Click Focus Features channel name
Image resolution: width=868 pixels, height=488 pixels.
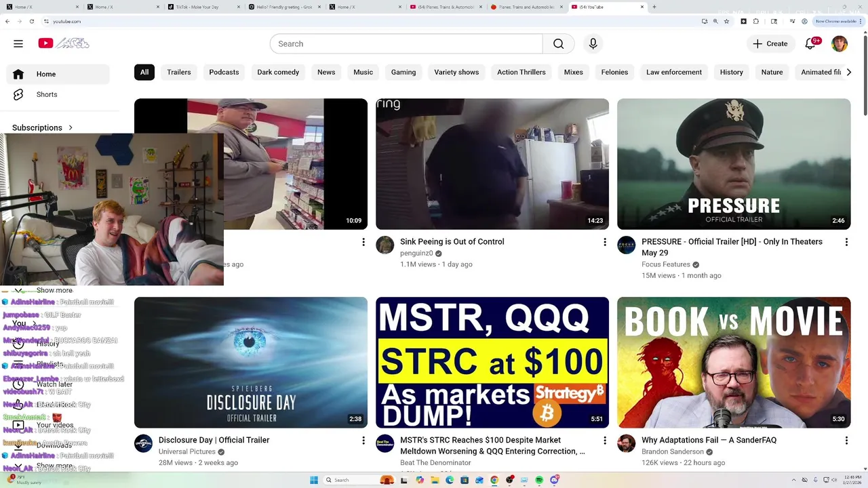coord(666,264)
